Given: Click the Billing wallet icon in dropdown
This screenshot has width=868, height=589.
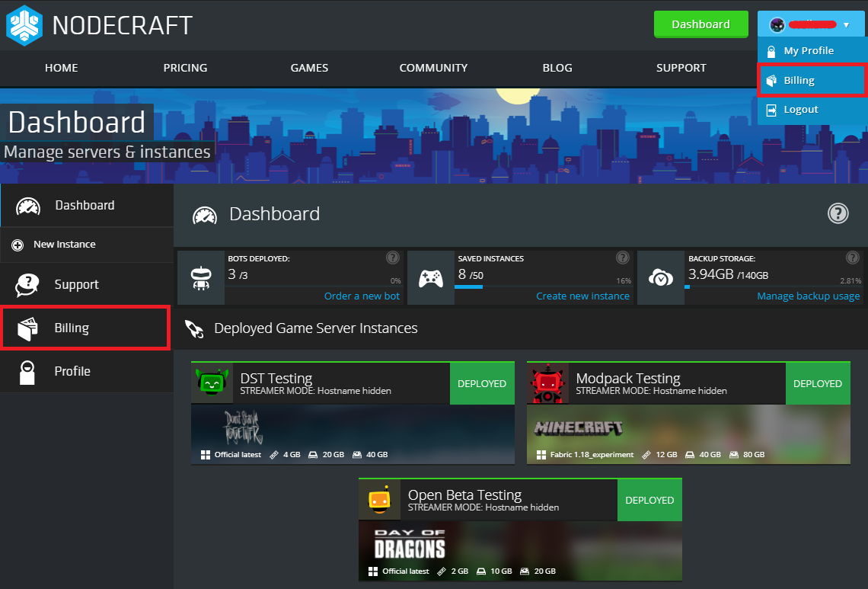Looking at the screenshot, I should click(771, 81).
